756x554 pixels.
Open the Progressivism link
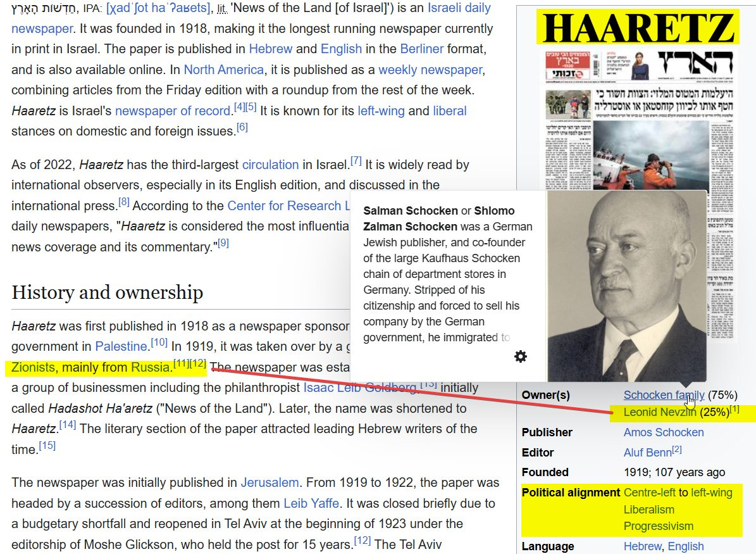pyautogui.click(x=659, y=526)
